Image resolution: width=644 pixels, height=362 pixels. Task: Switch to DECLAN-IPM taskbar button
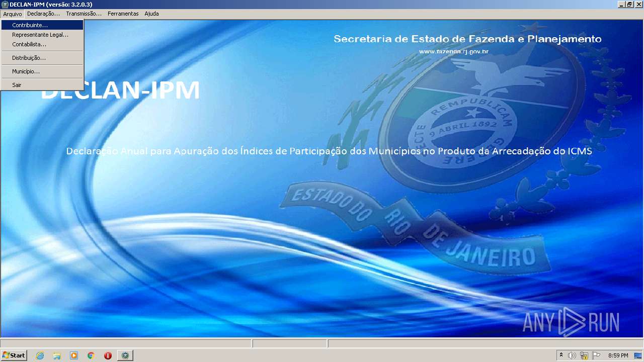(x=125, y=355)
